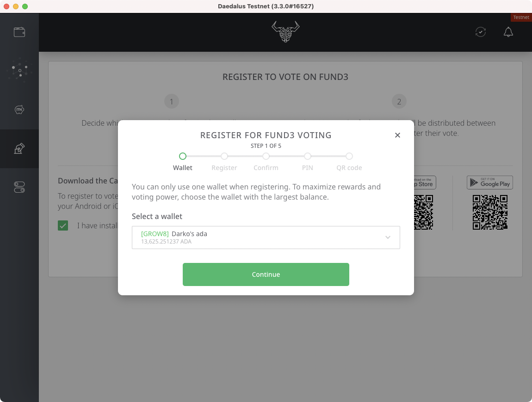Expand the wallet dropdown chevron
This screenshot has width=532, height=402.
point(388,237)
